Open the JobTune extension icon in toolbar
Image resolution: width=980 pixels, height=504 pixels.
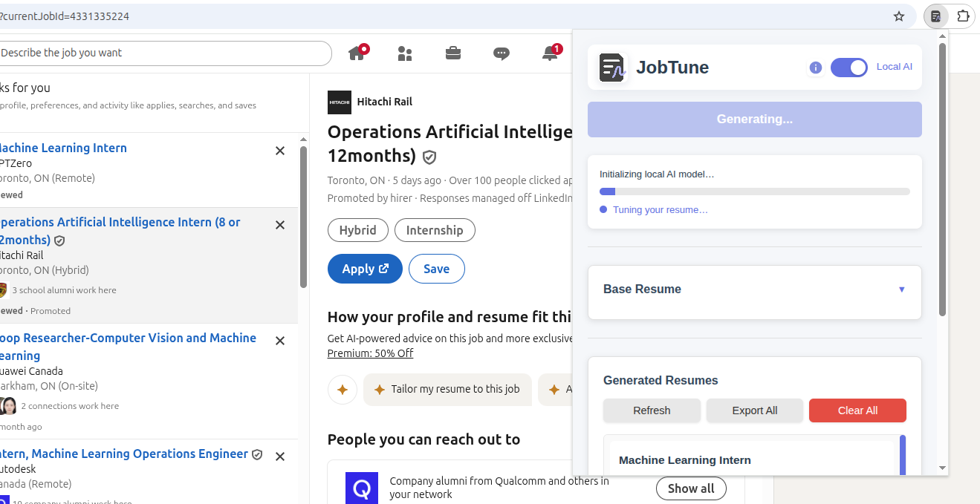[x=936, y=16]
